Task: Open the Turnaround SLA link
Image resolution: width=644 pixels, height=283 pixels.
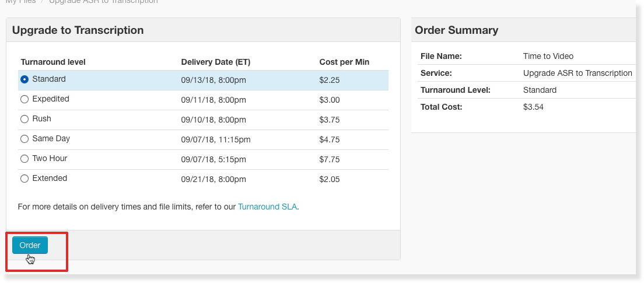Action: pos(267,207)
